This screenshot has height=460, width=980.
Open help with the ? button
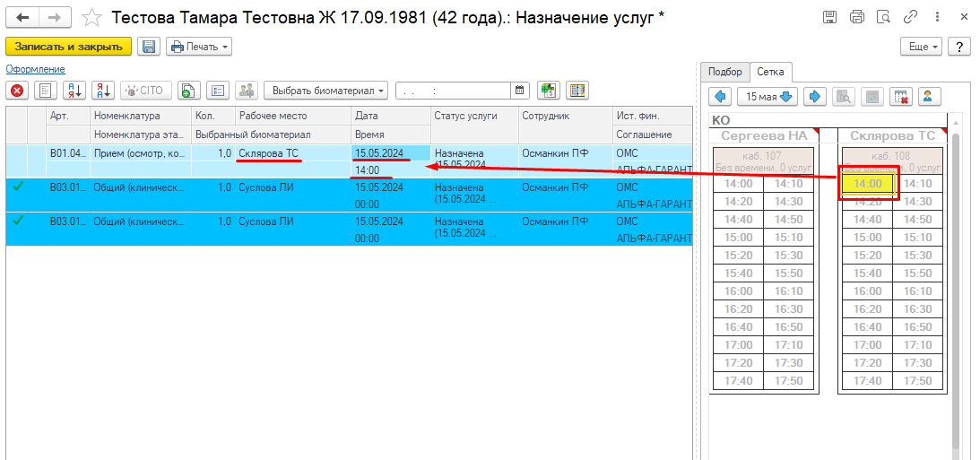tap(958, 47)
